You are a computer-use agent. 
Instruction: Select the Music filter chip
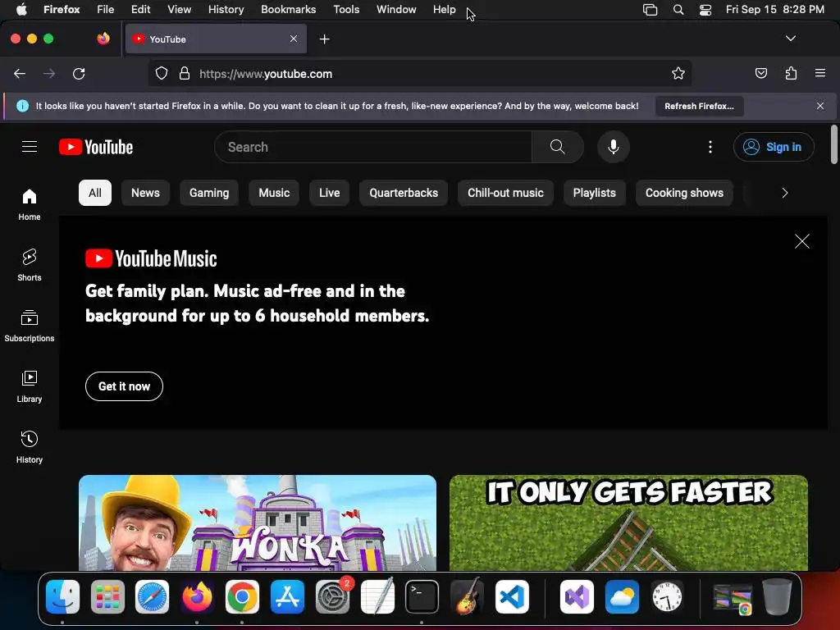274,193
